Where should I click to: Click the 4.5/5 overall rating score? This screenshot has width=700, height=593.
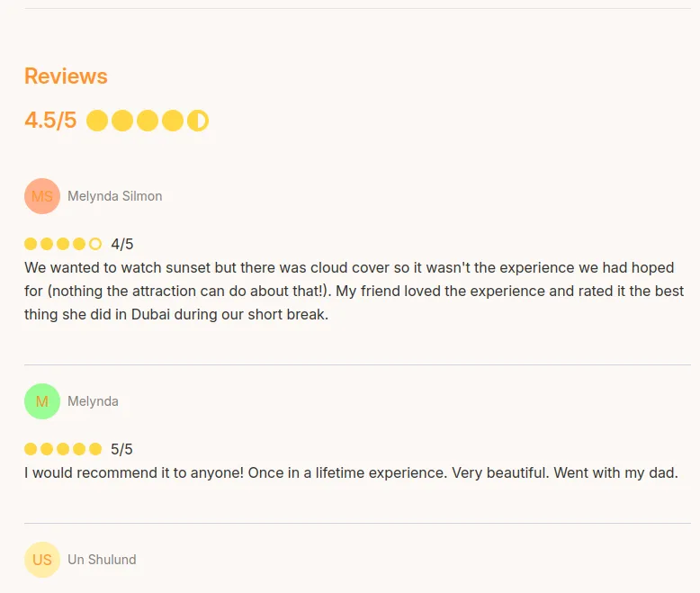point(50,121)
